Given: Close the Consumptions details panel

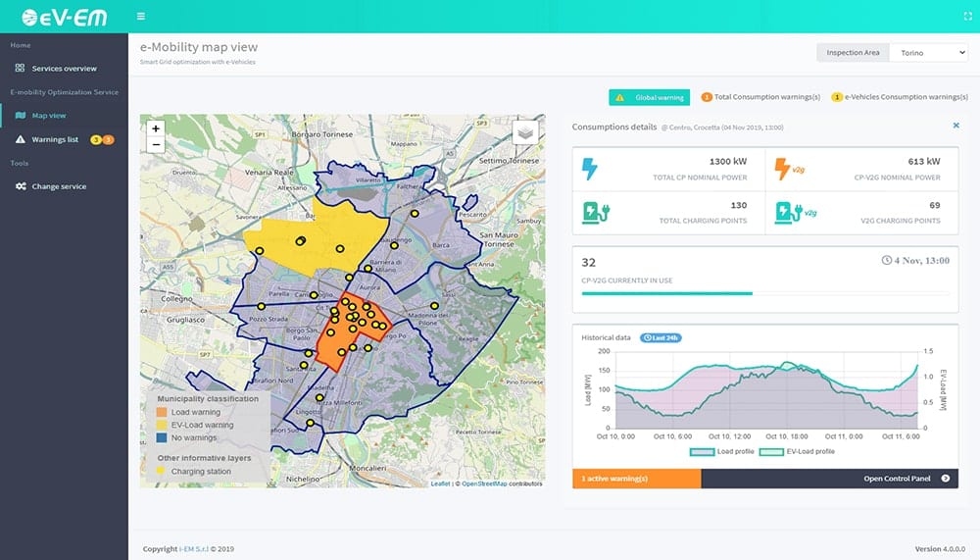Looking at the screenshot, I should coord(955,126).
